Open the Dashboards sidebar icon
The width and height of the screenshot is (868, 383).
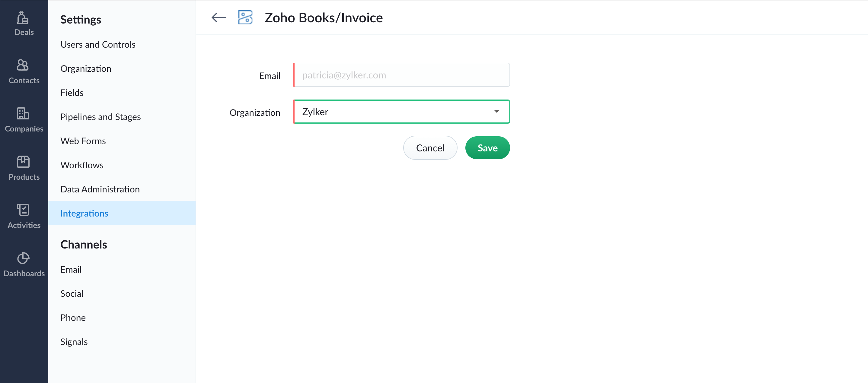(x=23, y=258)
